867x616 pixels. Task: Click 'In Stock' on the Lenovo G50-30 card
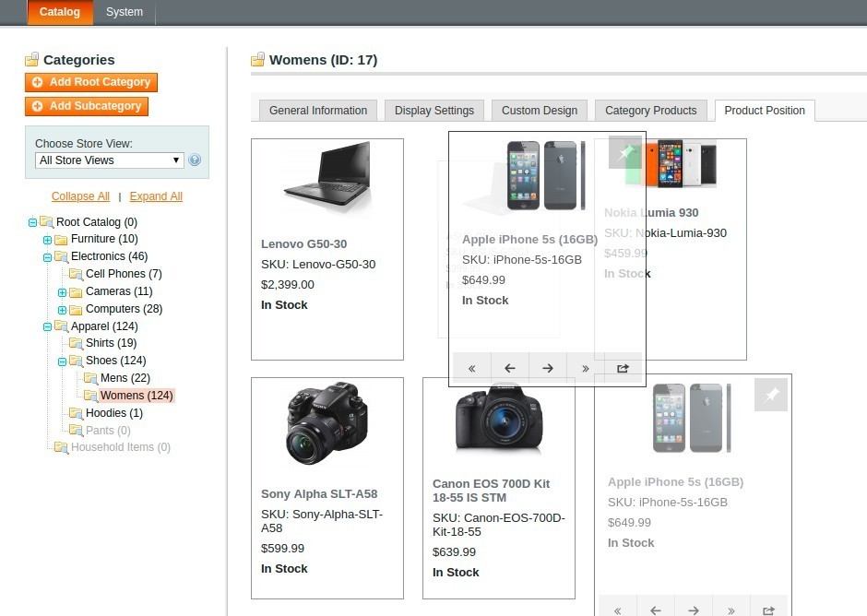click(x=284, y=304)
